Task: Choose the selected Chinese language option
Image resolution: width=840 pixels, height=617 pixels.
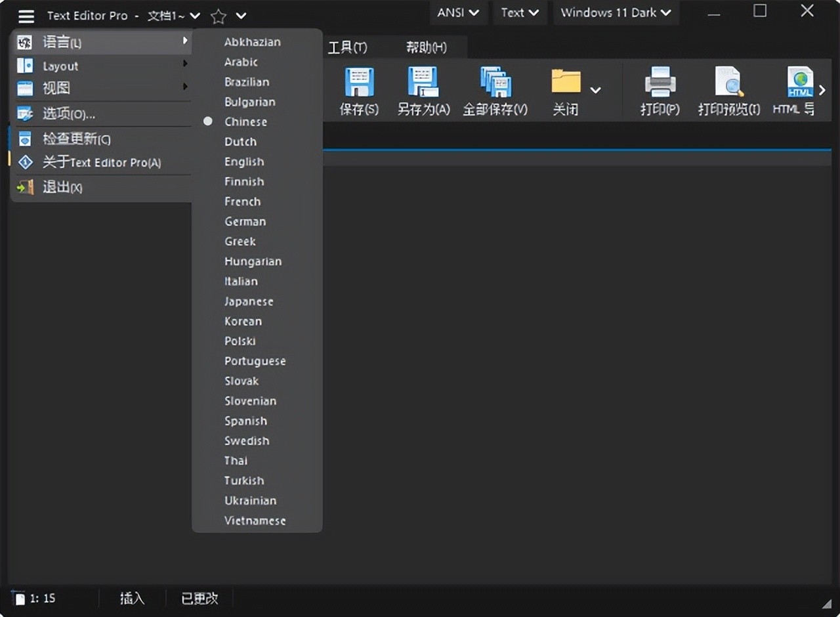Action: tap(245, 121)
